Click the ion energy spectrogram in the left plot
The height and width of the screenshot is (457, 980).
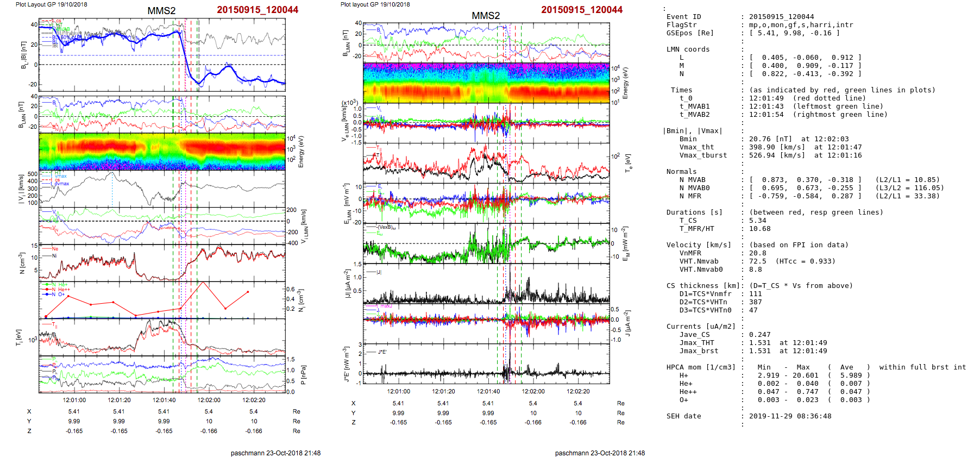click(162, 151)
